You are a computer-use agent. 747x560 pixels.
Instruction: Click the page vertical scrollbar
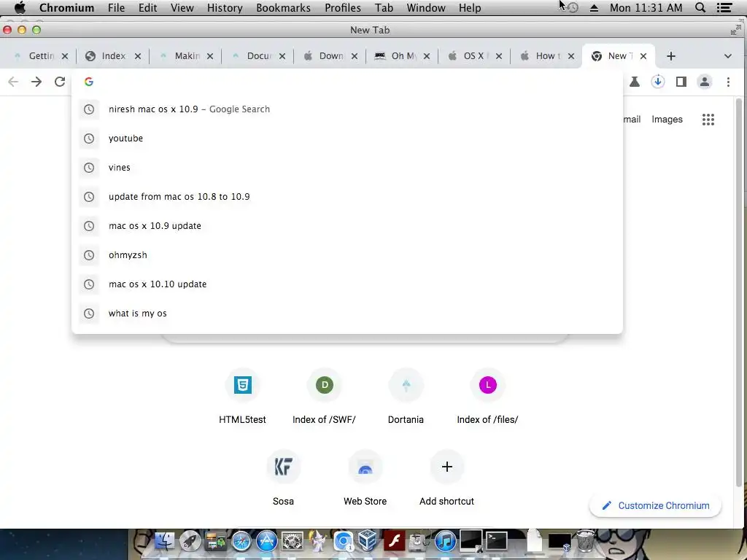pyautogui.click(x=738, y=292)
